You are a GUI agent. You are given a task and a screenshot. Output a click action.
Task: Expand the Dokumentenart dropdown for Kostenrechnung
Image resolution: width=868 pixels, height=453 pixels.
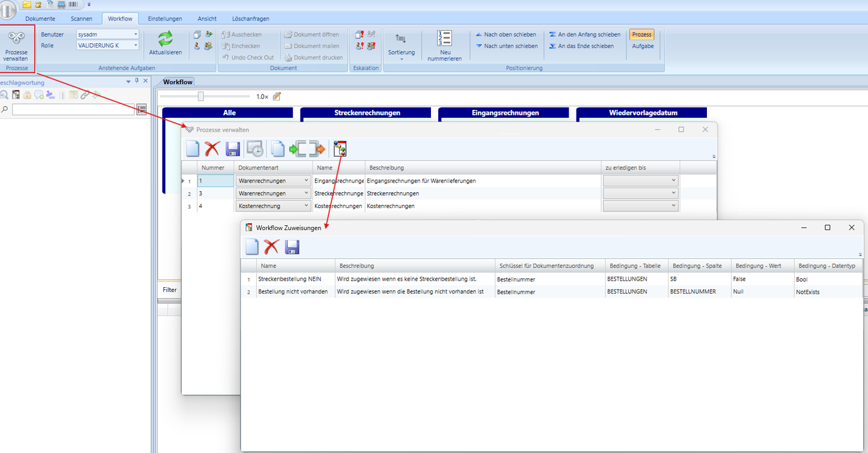306,205
